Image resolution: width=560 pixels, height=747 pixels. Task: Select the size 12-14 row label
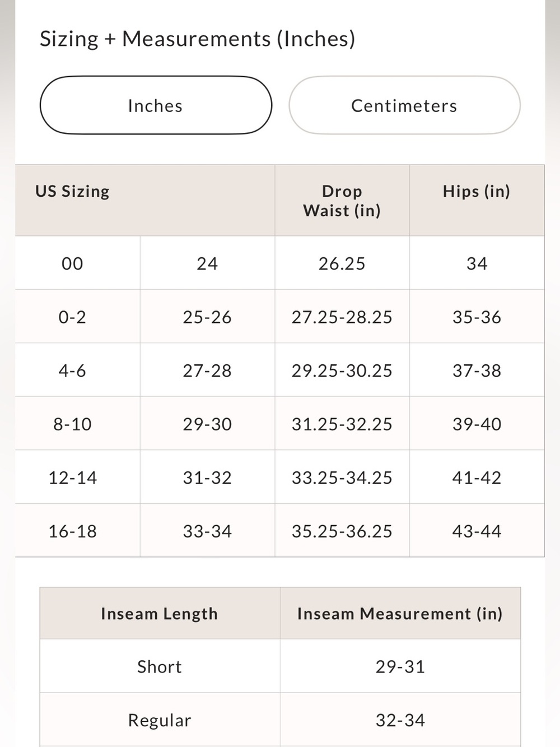click(72, 477)
